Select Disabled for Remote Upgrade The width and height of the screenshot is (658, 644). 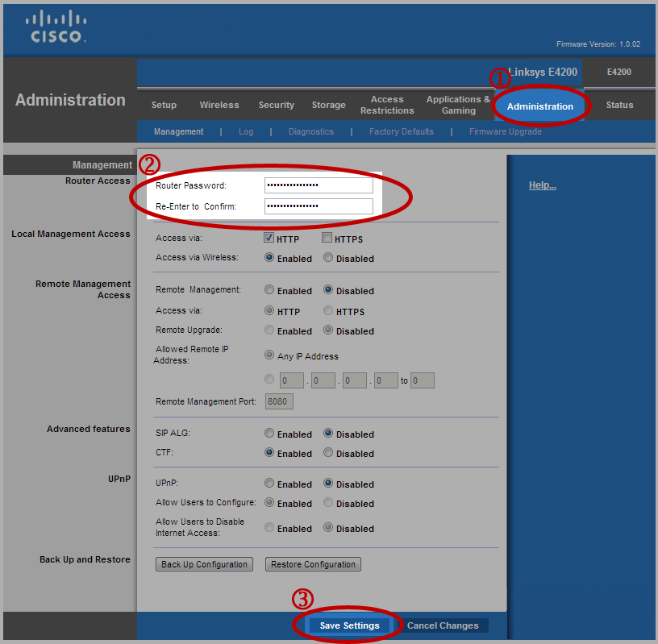pyautogui.click(x=328, y=330)
